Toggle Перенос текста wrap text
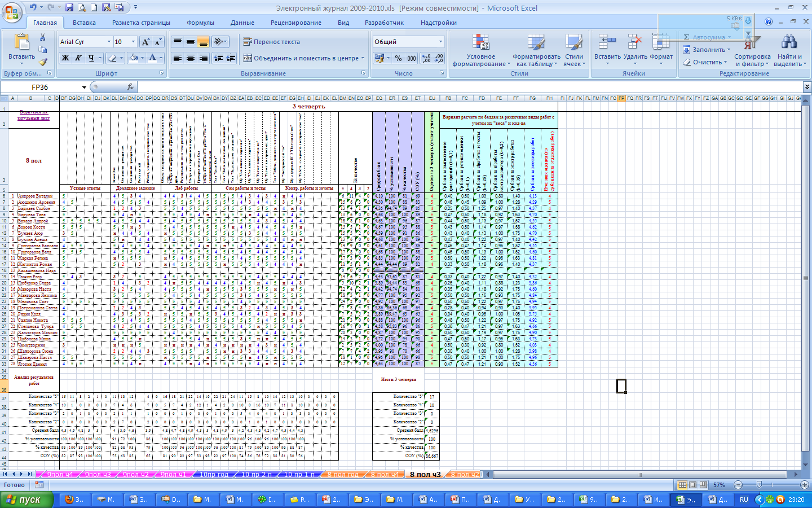Image resolution: width=812 pixels, height=508 pixels. tap(272, 42)
